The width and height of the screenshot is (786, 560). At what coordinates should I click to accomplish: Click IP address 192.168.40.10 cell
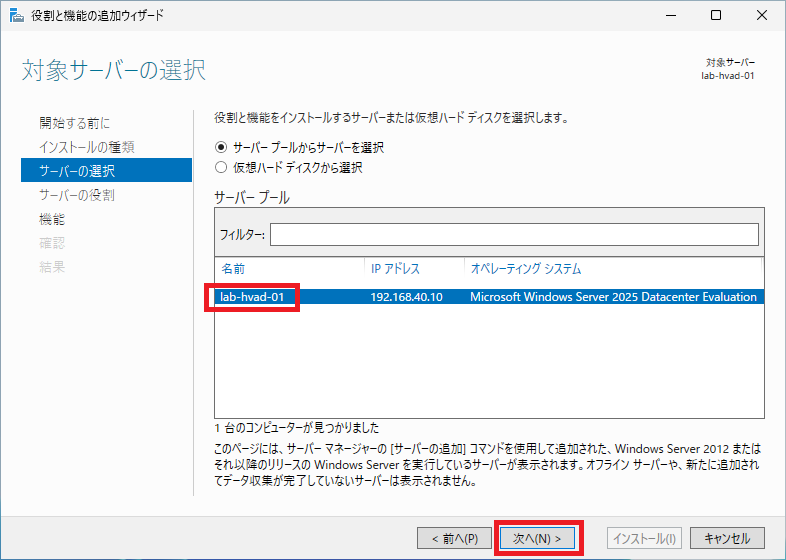click(x=407, y=297)
